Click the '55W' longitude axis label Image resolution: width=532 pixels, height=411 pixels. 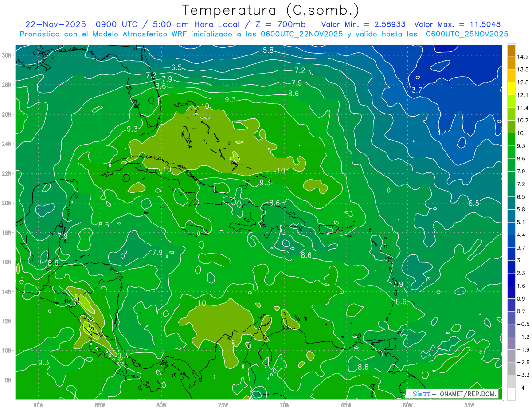tap(469, 405)
